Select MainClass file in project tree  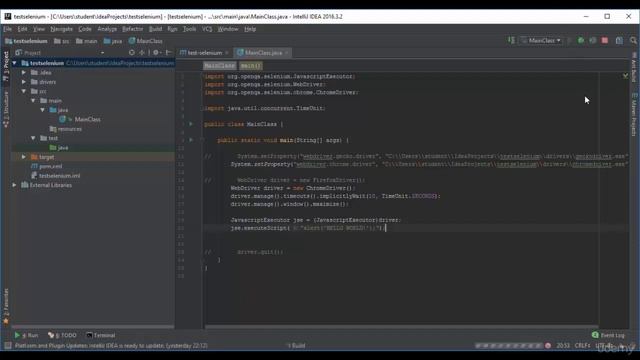tap(87, 119)
